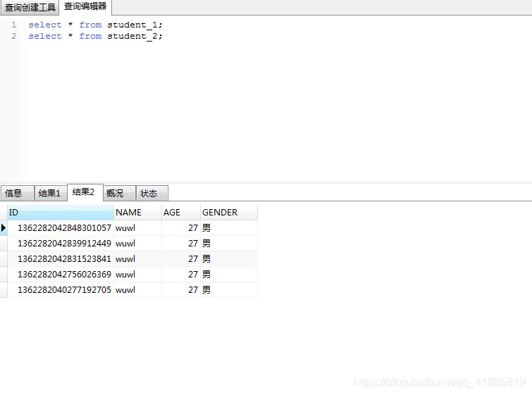Screen dimensions: 532x395
Task: Click the wuwl name in row 1362282040277192705
Action: 137,290
